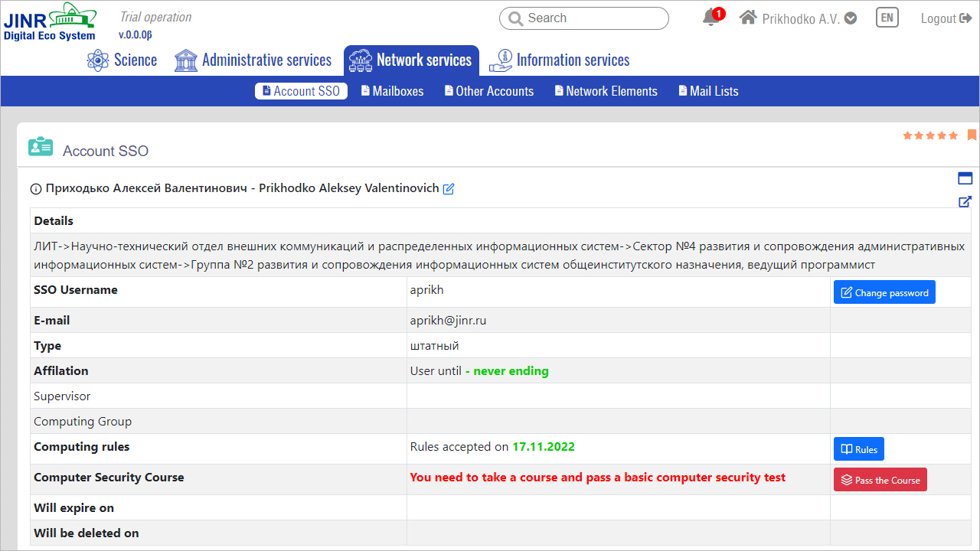Click the edit pencil icon next to the name
This screenshot has width=980, height=551.
(449, 189)
